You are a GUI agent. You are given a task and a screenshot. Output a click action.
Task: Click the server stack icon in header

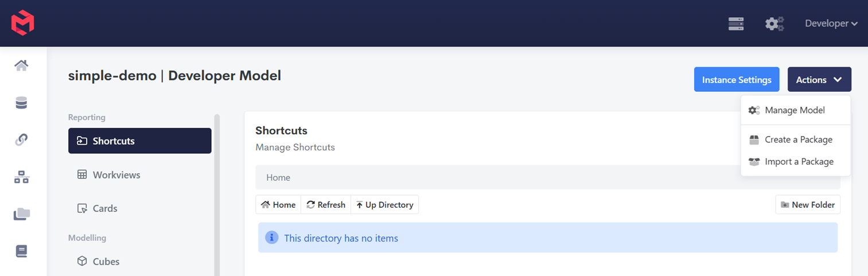point(736,24)
